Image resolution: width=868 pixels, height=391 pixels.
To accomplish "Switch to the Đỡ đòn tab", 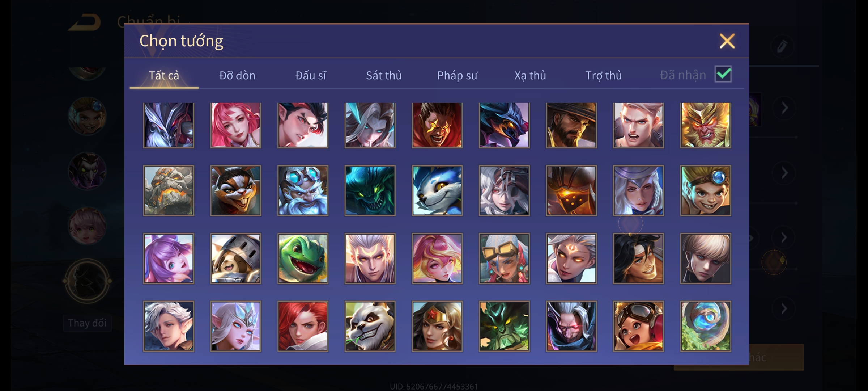I will point(237,75).
